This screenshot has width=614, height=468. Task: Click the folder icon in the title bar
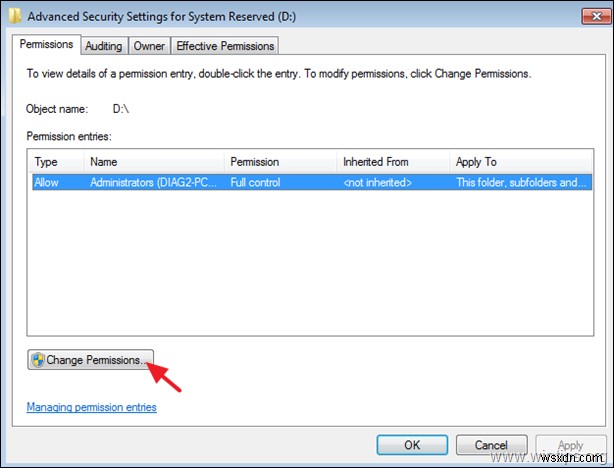pyautogui.click(x=13, y=14)
